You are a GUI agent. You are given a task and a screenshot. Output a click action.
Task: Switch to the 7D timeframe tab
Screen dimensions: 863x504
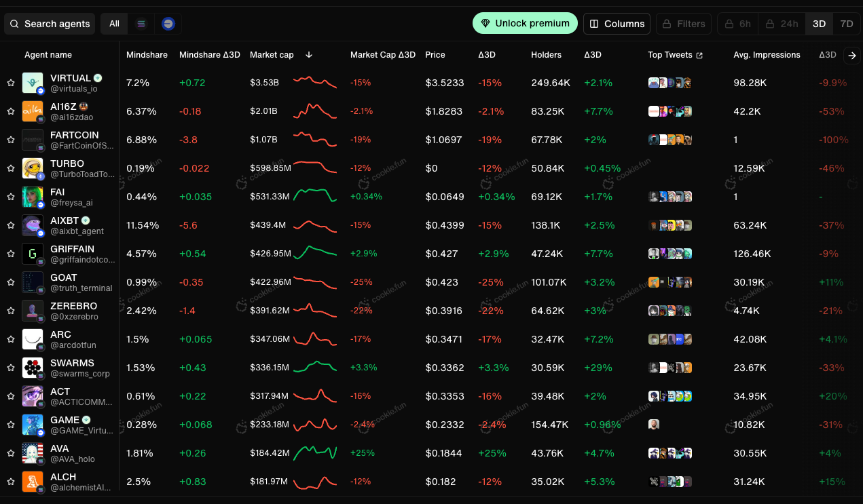(x=846, y=24)
